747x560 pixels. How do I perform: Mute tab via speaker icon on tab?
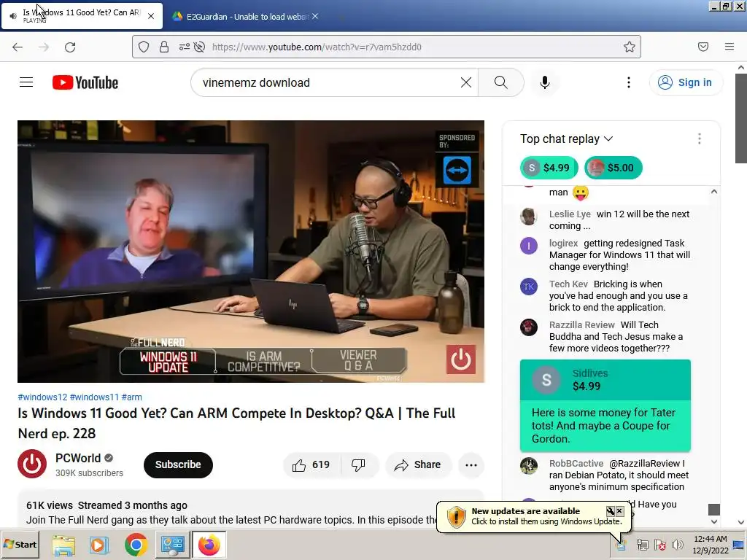(13, 16)
